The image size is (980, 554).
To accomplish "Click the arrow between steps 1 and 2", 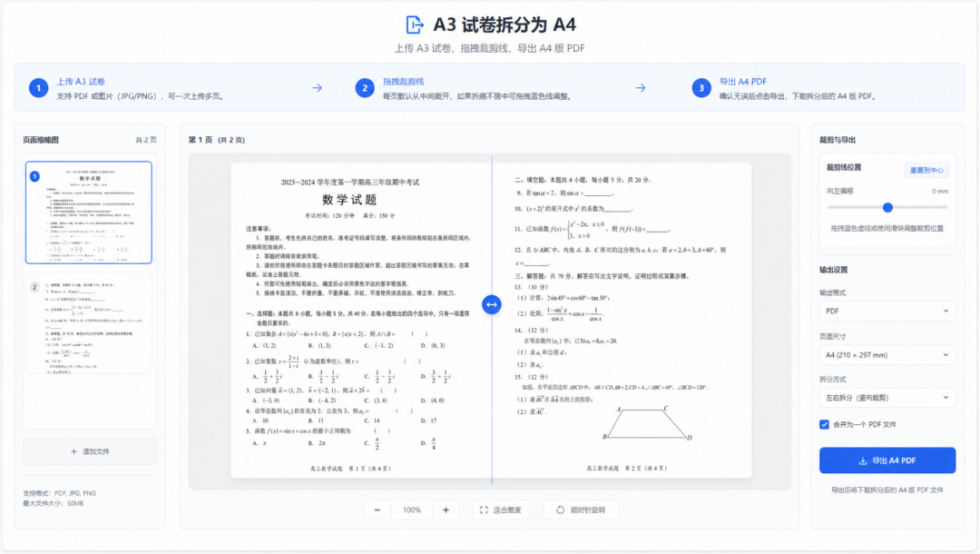I will 318,88.
